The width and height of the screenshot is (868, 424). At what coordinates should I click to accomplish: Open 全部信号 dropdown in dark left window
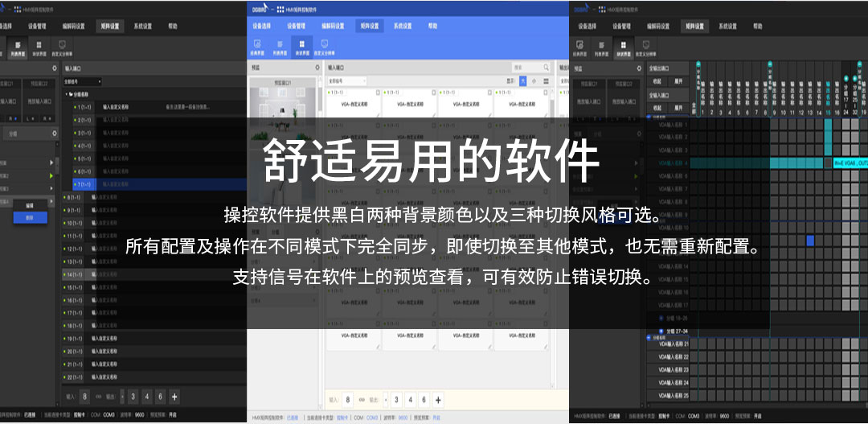click(x=82, y=81)
